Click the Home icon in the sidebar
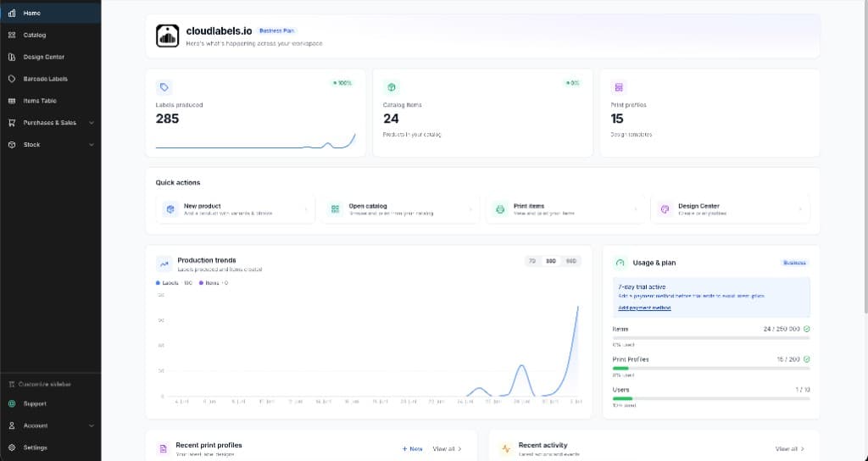Screen dimensions: 868x461 (x=12, y=13)
